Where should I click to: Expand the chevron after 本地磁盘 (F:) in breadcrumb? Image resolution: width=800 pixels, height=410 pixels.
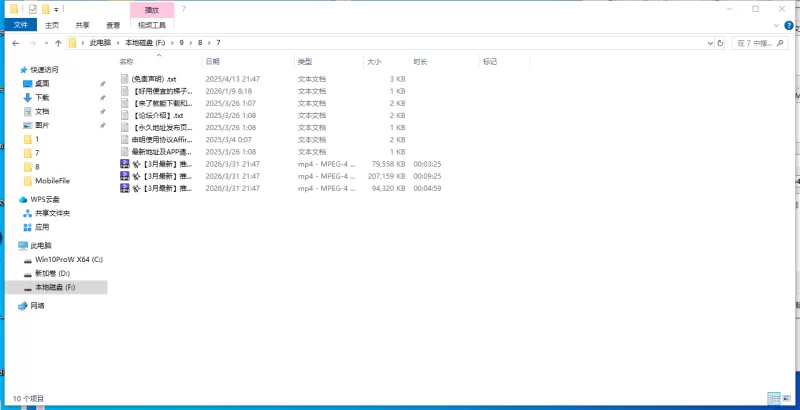click(172, 43)
